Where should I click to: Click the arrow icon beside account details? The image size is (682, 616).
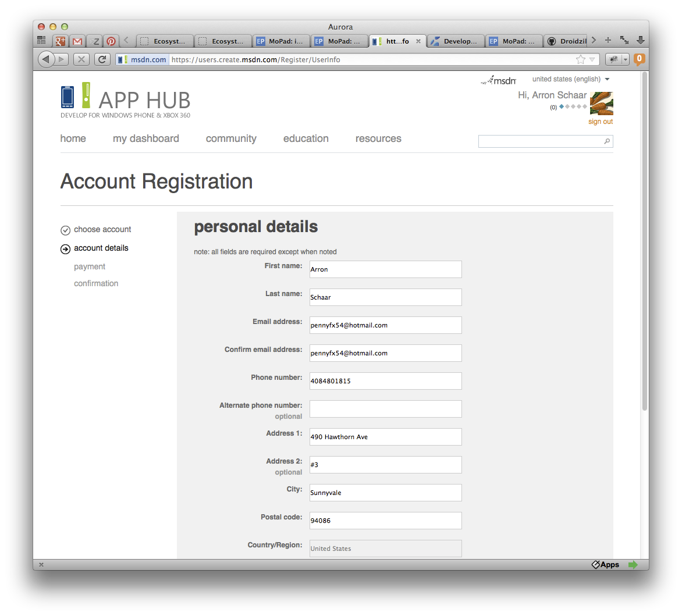coord(65,248)
